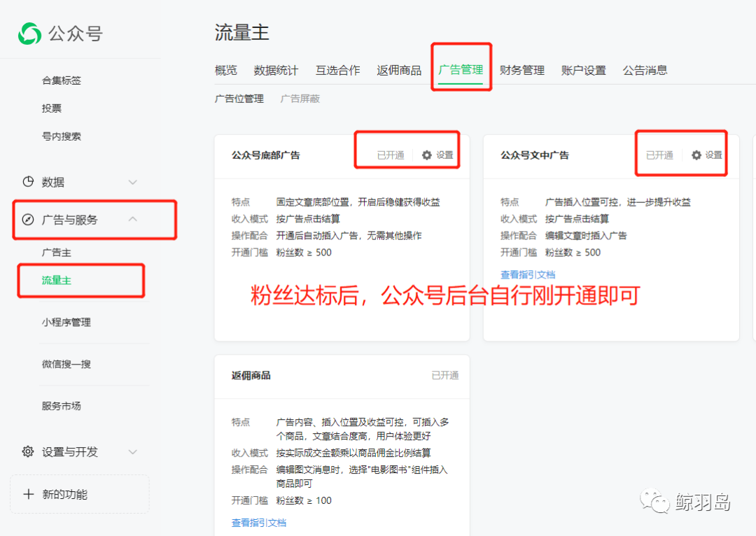This screenshot has height=536, width=756.
Task: Click the 设置与开发 gear icon
Action: 28,452
